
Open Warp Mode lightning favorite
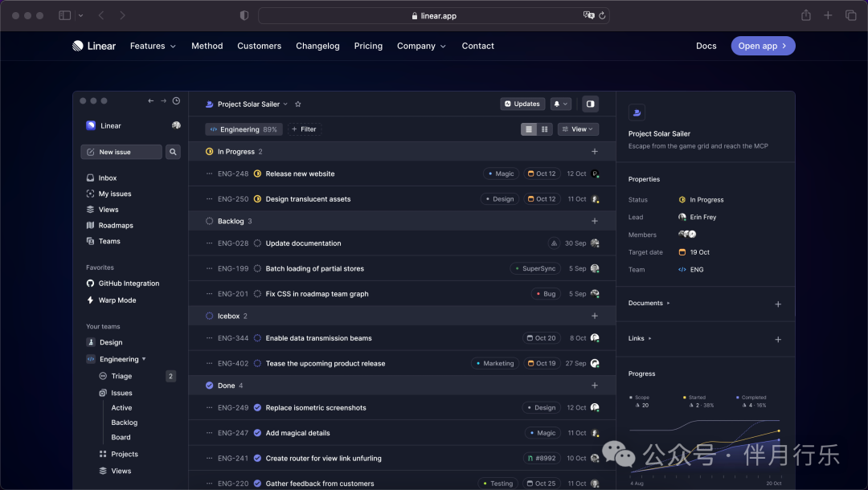111,300
